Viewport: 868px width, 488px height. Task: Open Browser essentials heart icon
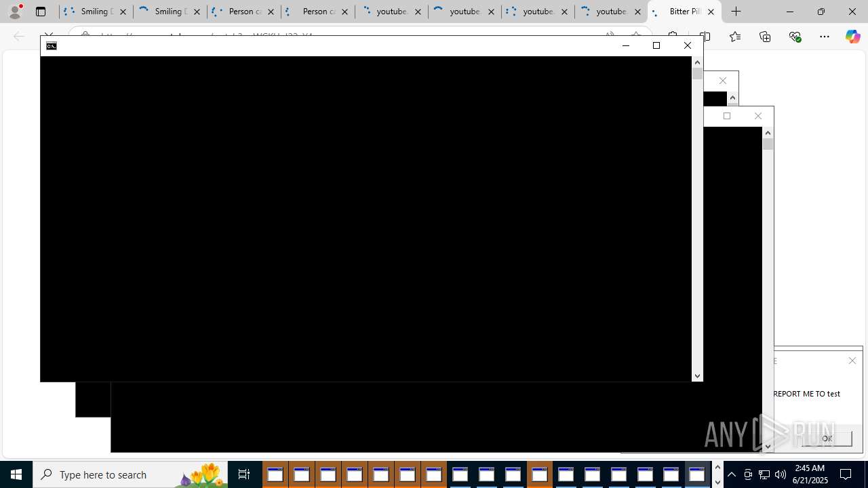click(795, 37)
